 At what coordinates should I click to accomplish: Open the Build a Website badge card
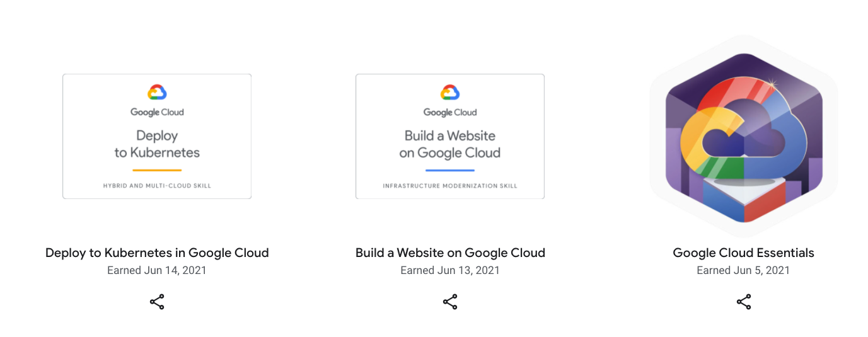pos(450,136)
